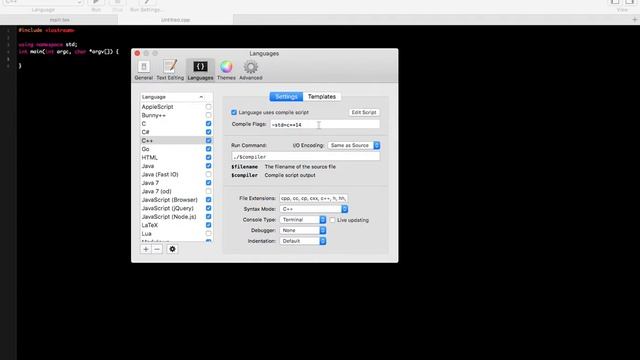Viewport: 640px width, 360px height.
Task: Select LaTeX in the language list
Action: (150, 225)
